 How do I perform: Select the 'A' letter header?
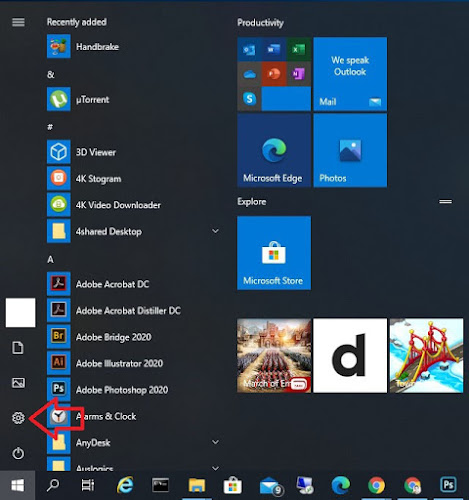(50, 259)
